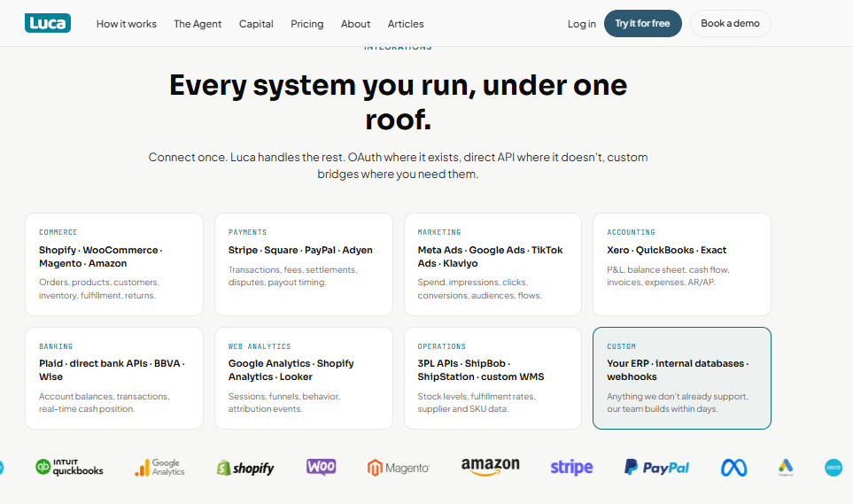Image resolution: width=853 pixels, height=504 pixels.
Task: Click the Shopify logo
Action: (x=245, y=468)
